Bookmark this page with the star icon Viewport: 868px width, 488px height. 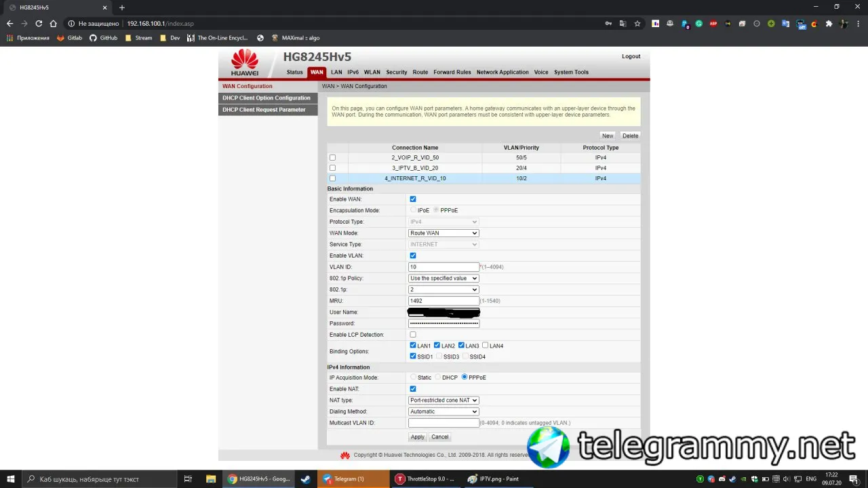click(x=637, y=23)
